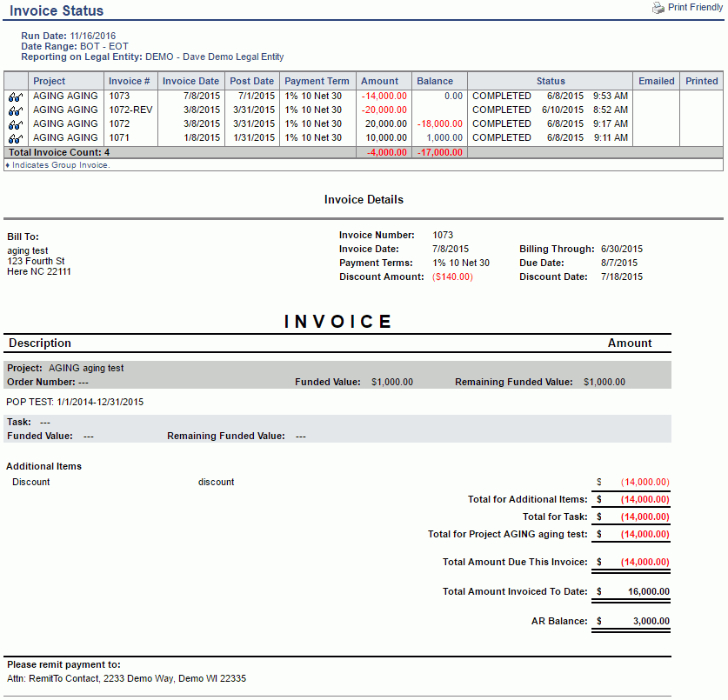Open details icon for invoice 1071
Viewport: 728px width, 700px height.
tap(16, 138)
